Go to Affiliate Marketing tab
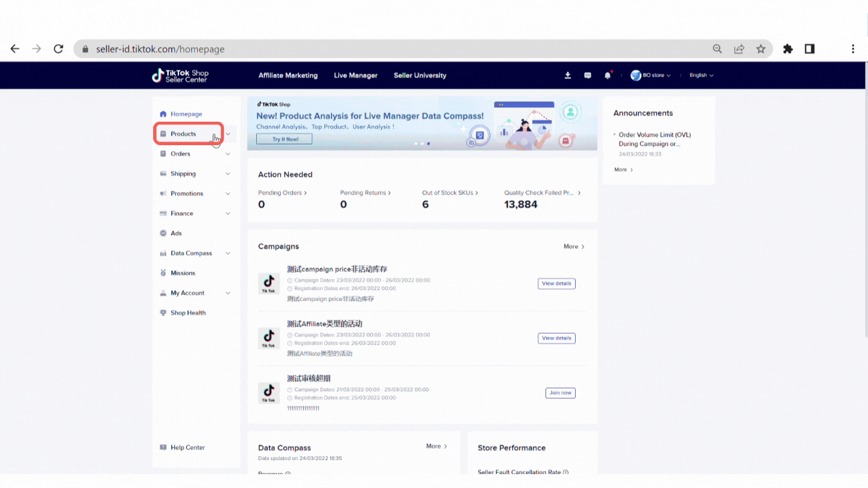Viewport: 868px width, 488px height. (288, 75)
